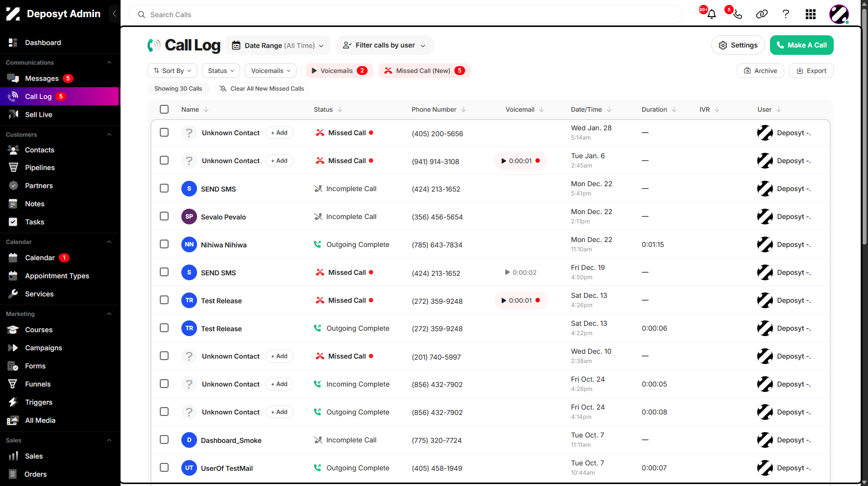Open the Settings button
Screen dimensions: 868x486
(x=738, y=45)
